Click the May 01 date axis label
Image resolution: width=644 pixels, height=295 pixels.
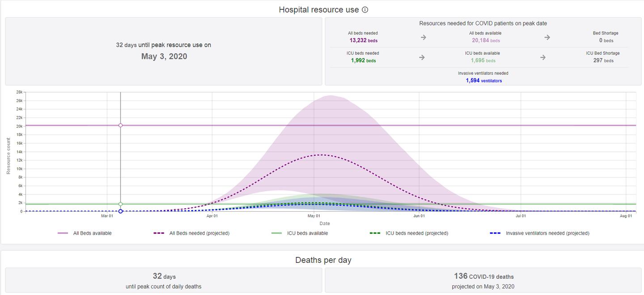click(x=314, y=216)
